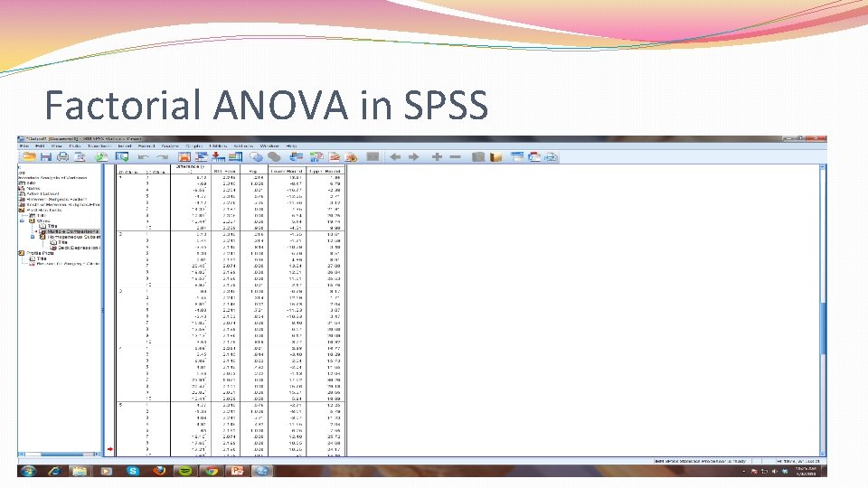Click the Insert Text toolbar icon
The height and width of the screenshot is (488, 868).
pos(552,157)
